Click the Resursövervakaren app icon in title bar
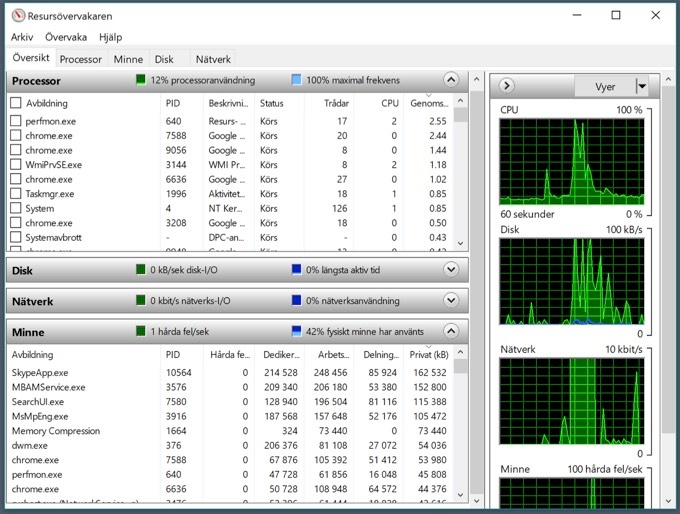Viewport: 680px width, 514px height. pos(17,15)
